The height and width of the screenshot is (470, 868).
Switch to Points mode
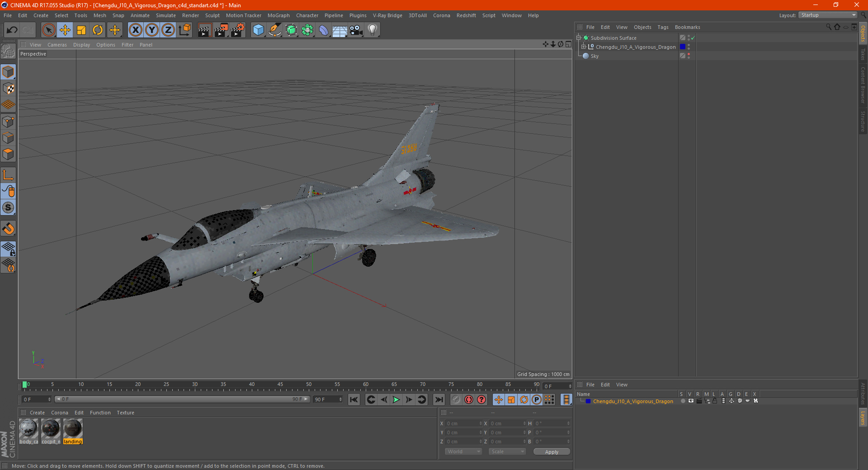8,122
